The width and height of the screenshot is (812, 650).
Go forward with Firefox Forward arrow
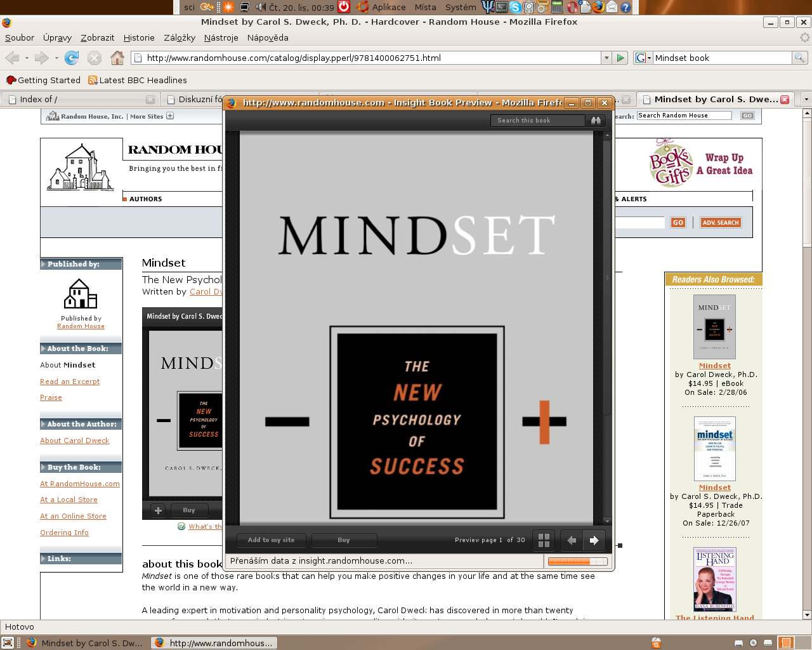coord(41,58)
